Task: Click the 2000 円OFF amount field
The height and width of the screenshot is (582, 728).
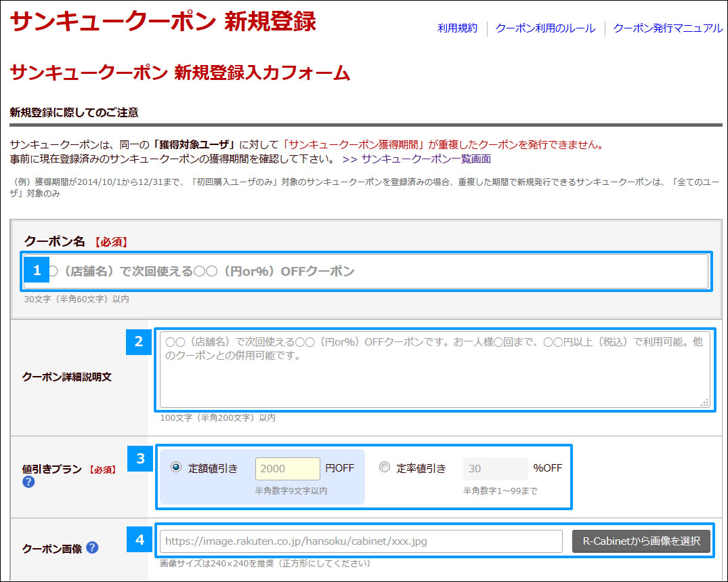Action: pyautogui.click(x=287, y=467)
